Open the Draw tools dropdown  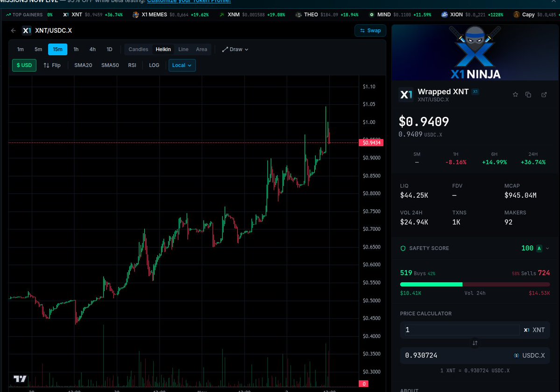pyautogui.click(x=235, y=50)
